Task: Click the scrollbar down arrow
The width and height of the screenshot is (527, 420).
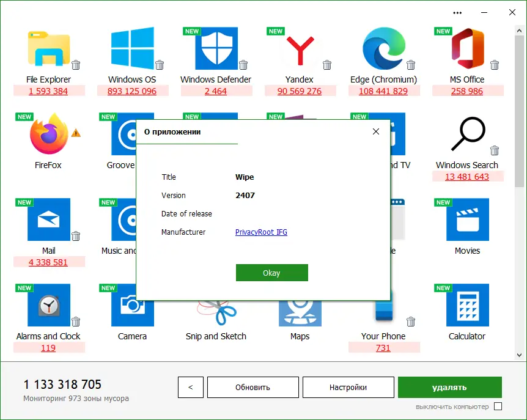Action: (519, 355)
